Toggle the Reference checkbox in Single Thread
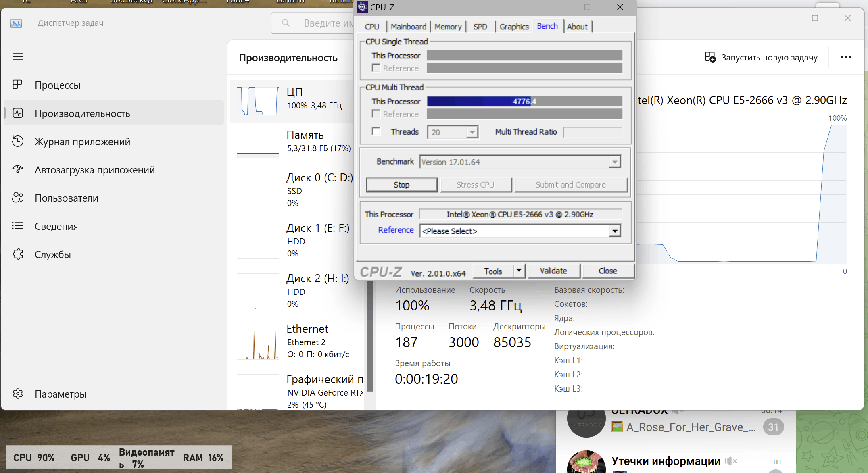This screenshot has height=473, width=868. (x=376, y=68)
